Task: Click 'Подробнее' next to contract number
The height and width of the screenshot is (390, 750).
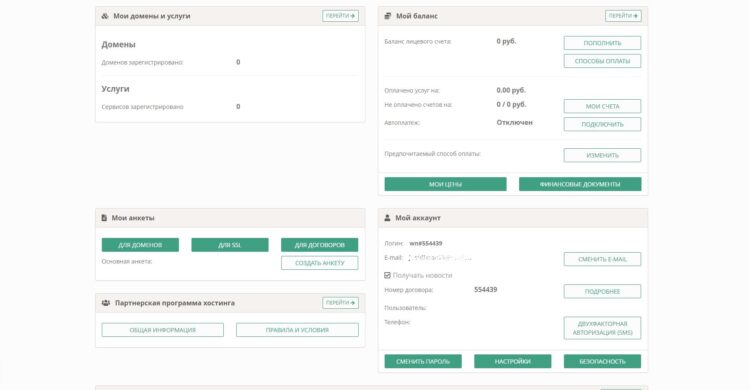Action: pos(602,291)
